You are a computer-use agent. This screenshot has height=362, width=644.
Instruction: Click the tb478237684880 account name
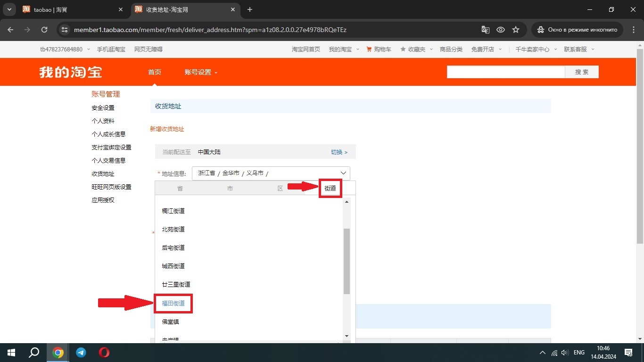tap(61, 49)
